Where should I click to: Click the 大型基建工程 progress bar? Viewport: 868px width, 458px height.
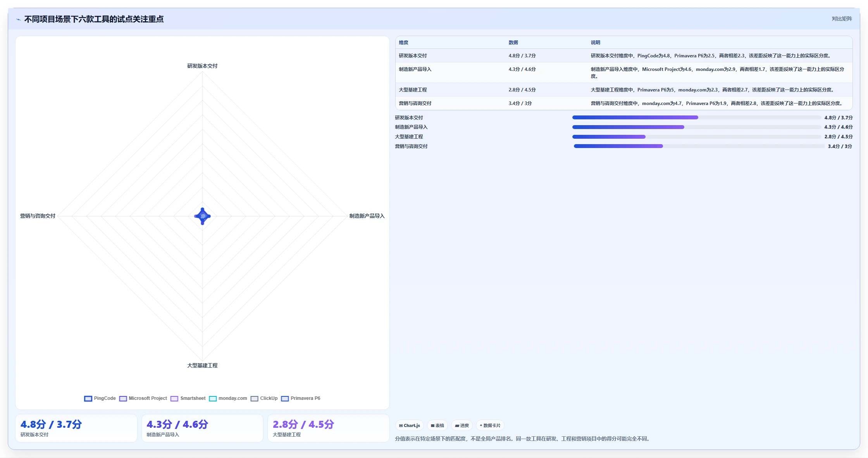tap(696, 137)
